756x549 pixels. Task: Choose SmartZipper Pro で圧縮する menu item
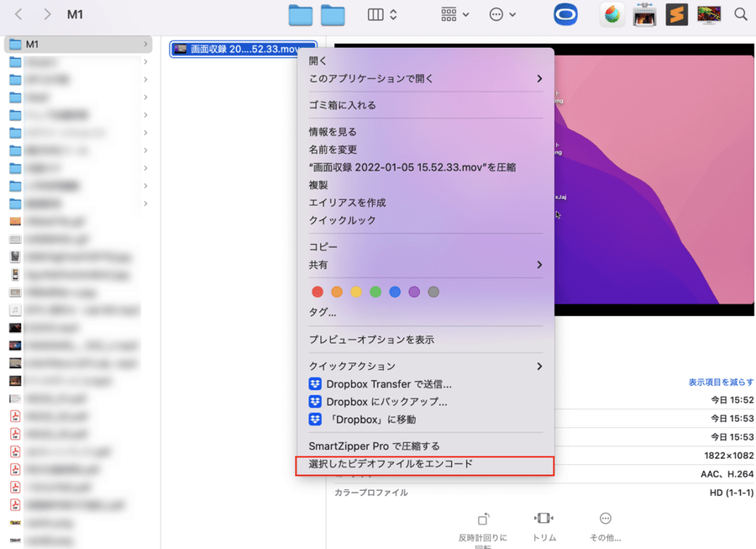[x=374, y=446]
